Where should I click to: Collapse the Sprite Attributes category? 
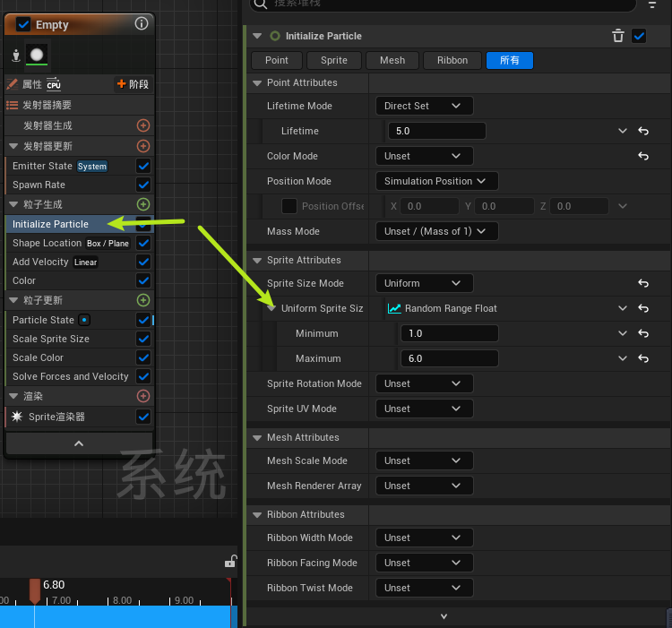click(257, 261)
